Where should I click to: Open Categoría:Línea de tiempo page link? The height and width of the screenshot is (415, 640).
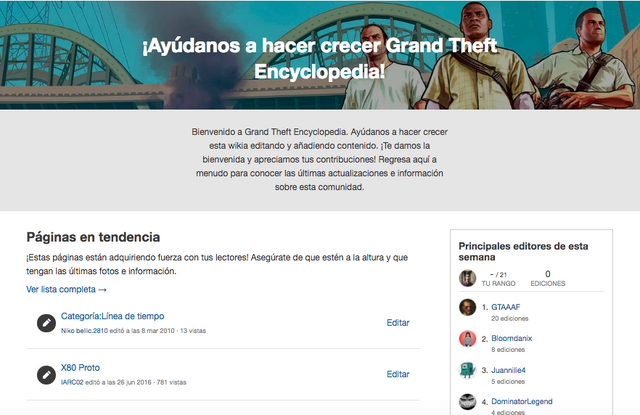click(x=112, y=316)
